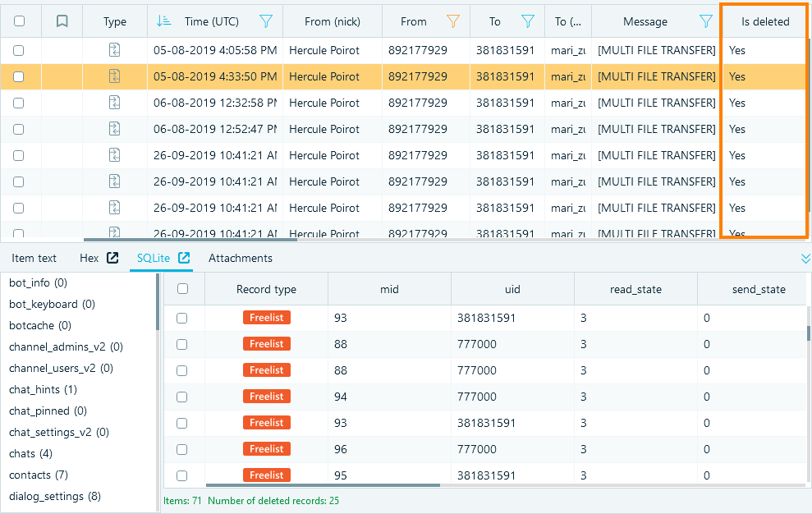Viewport: 812px width, 514px height.
Task: Click the "06-08-2019 12:52:47" time cell
Action: tap(215, 129)
